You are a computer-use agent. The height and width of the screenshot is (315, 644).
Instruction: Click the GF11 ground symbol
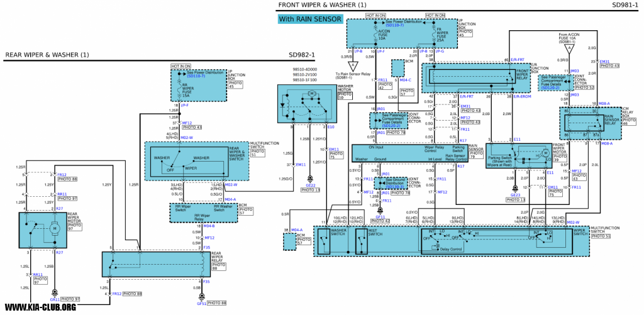(x=380, y=209)
